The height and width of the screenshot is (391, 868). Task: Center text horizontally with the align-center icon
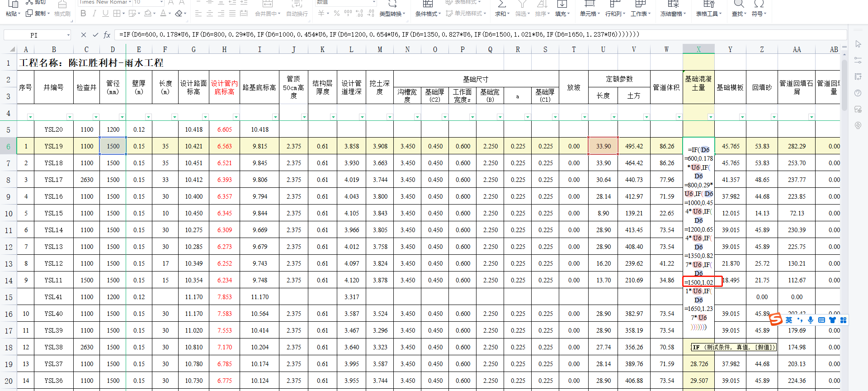[x=210, y=14]
